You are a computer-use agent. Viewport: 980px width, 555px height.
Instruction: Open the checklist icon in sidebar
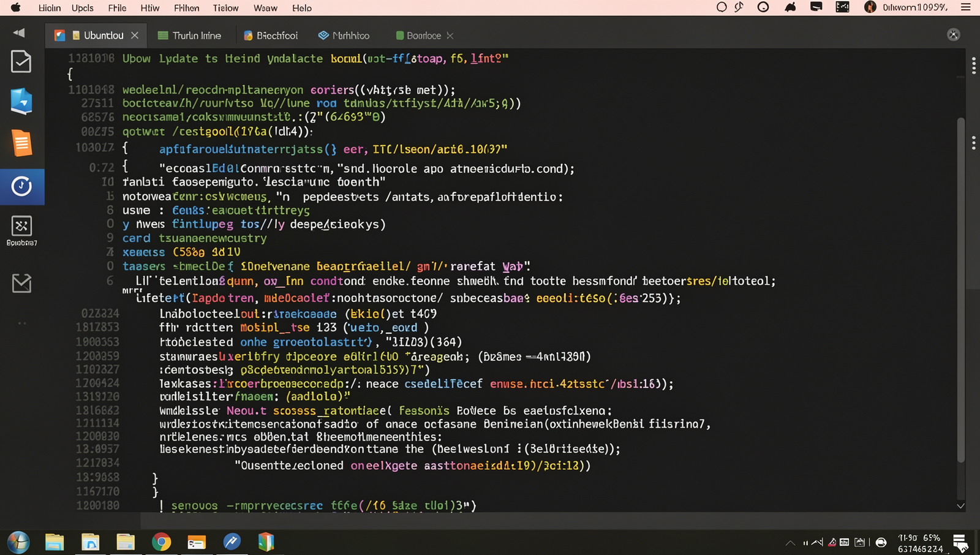pos(21,61)
